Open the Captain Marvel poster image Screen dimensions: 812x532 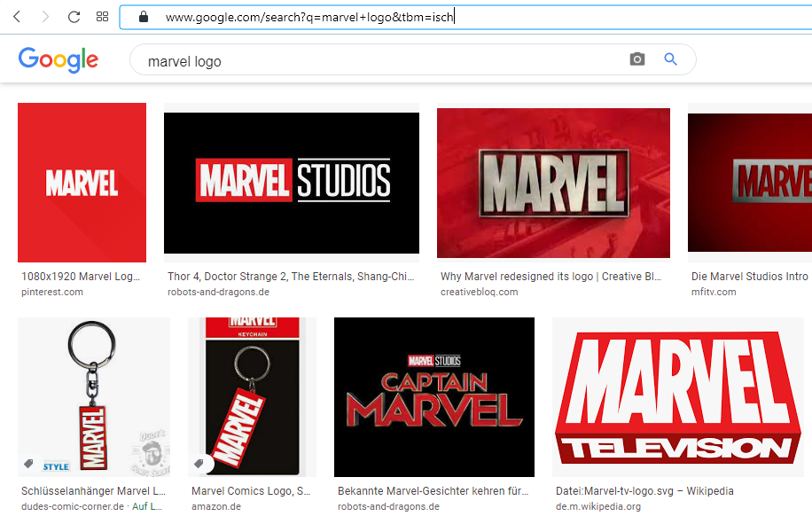pyautogui.click(x=434, y=397)
